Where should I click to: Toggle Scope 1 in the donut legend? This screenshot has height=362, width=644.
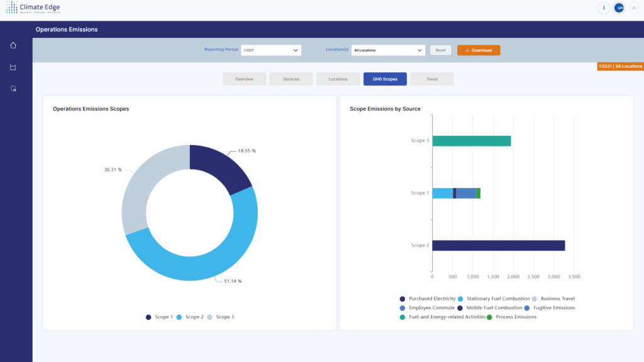coord(158,317)
